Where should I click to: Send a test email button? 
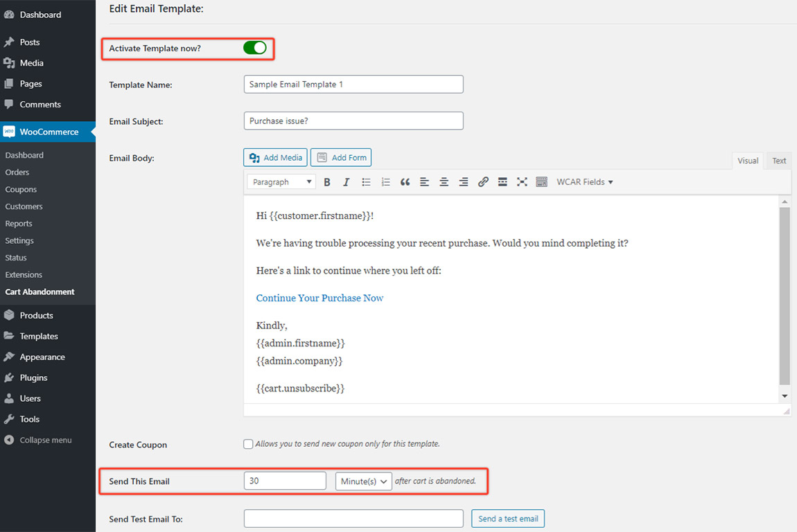click(x=508, y=519)
